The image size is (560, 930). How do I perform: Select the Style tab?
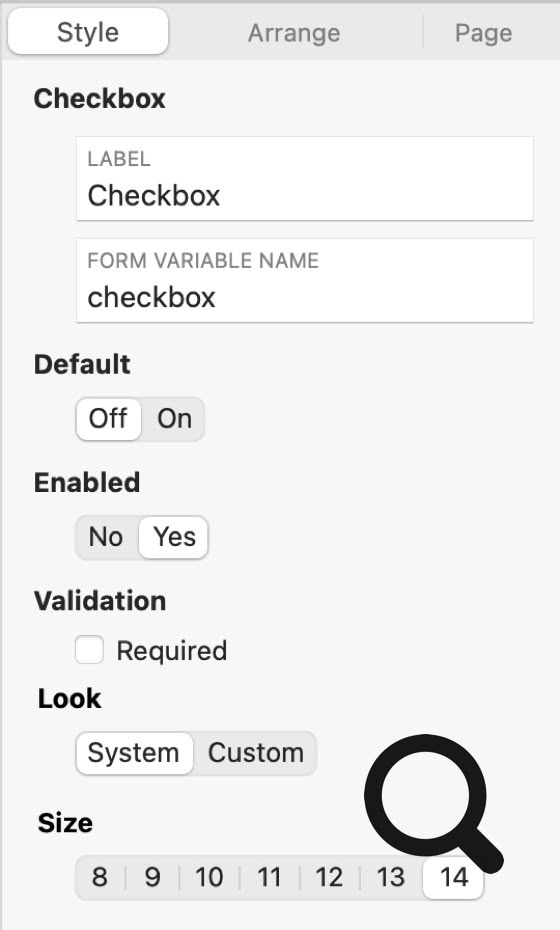pyautogui.click(x=88, y=32)
